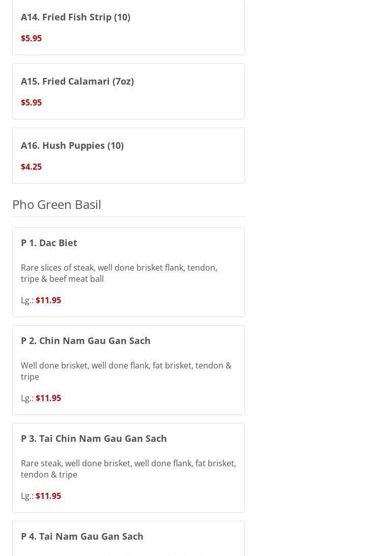Select A15. Fried Calamari (7oz)
The height and width of the screenshot is (556, 392).
(x=77, y=81)
